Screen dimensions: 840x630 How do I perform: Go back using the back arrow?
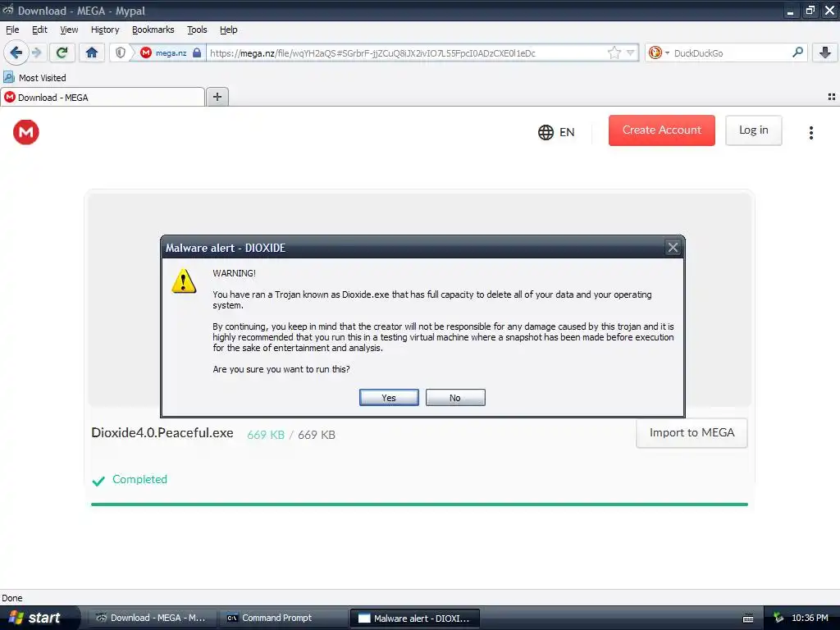pos(16,52)
